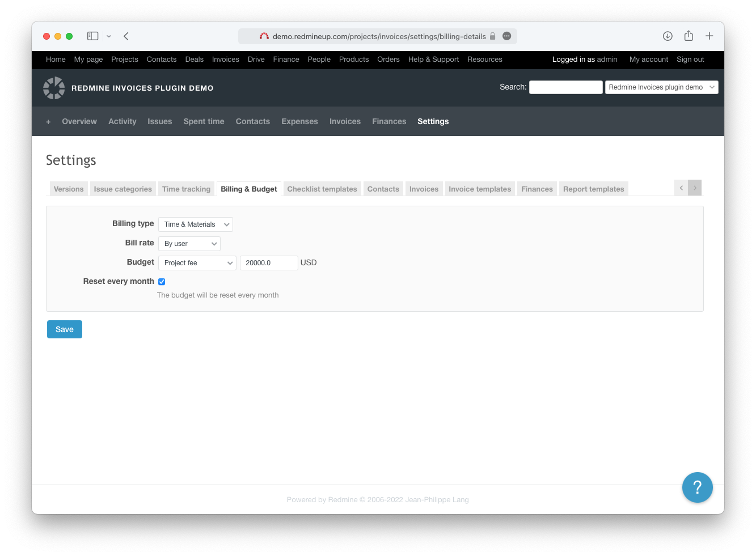Open the Safari downloads icon
Image resolution: width=756 pixels, height=556 pixels.
point(668,36)
